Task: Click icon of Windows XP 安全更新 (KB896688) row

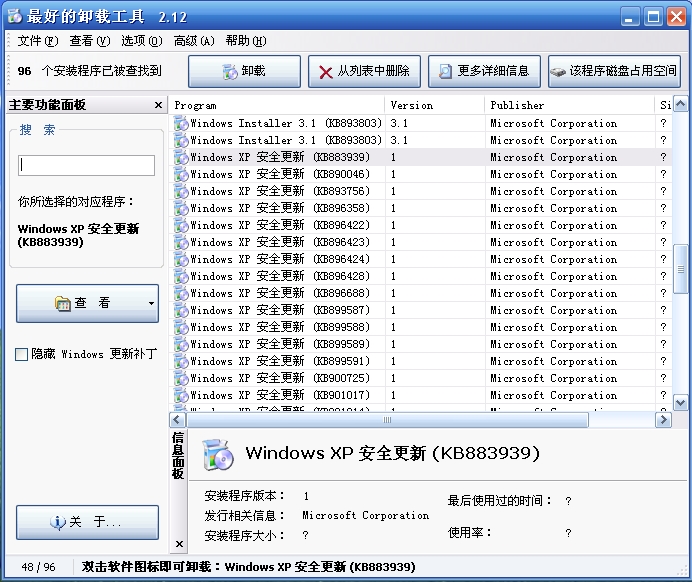Action: pyautogui.click(x=181, y=293)
